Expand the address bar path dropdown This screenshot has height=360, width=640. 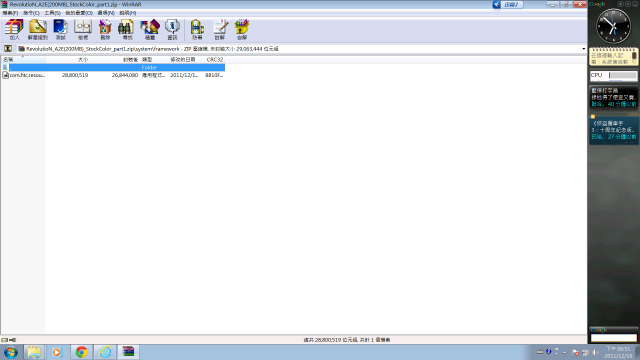tap(583, 49)
